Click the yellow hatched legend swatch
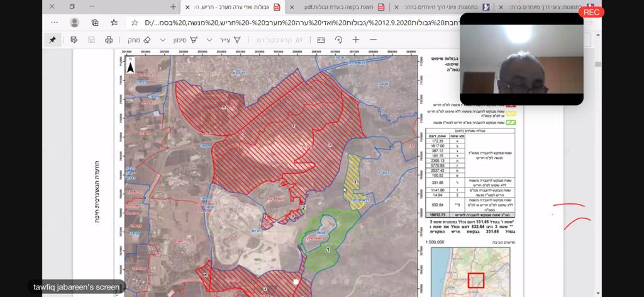 (x=509, y=113)
